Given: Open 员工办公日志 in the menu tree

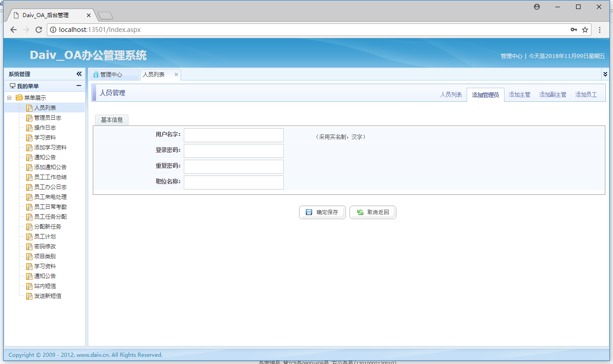Looking at the screenshot, I should [50, 187].
